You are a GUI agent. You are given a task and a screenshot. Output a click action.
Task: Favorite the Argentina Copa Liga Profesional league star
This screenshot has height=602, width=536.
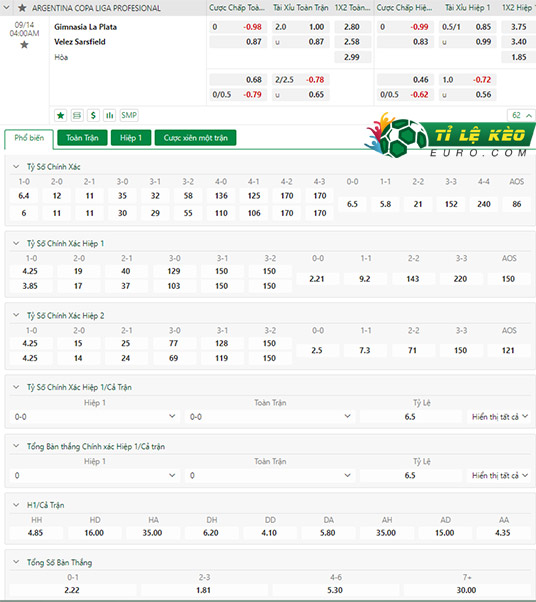click(22, 8)
